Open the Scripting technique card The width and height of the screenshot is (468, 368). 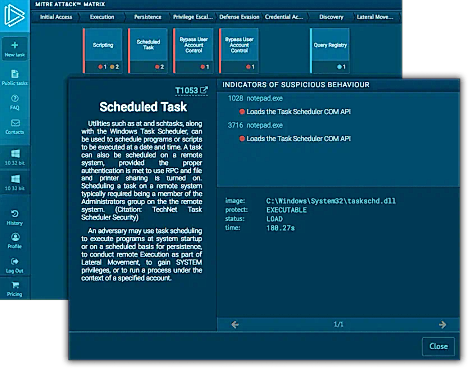[103, 50]
